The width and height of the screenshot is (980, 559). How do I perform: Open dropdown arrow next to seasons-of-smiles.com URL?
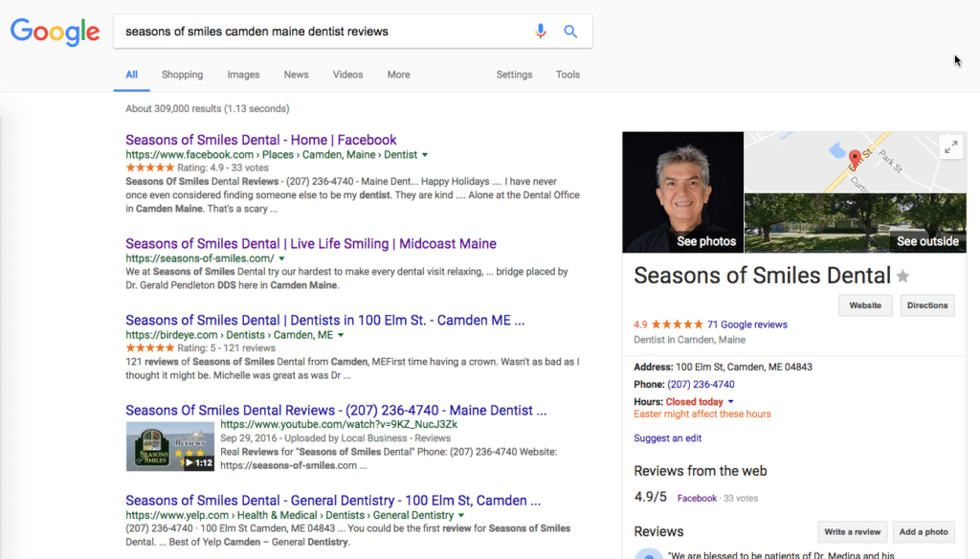tap(282, 258)
